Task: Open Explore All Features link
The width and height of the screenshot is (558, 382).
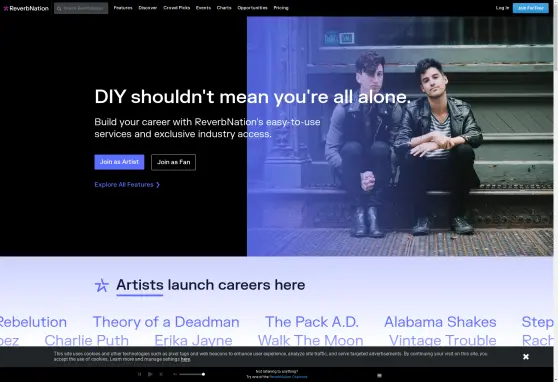Action: coord(127,185)
